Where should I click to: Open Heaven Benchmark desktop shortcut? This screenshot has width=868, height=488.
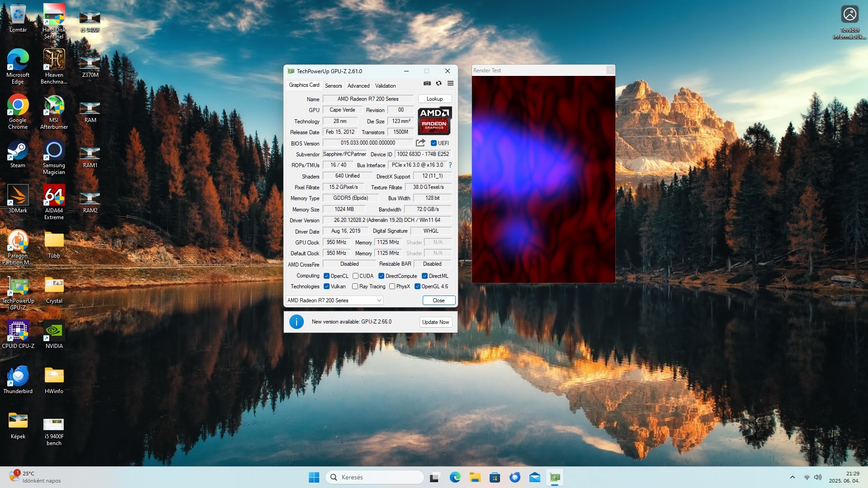(x=54, y=66)
